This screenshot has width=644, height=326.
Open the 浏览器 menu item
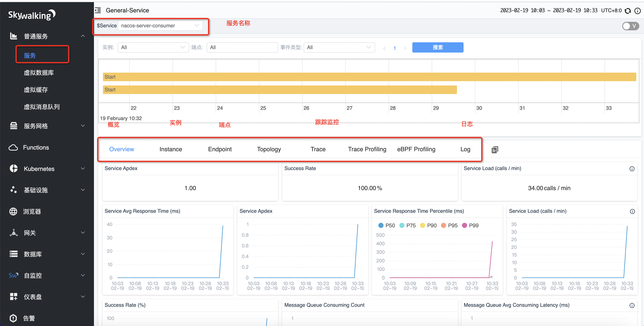click(32, 211)
